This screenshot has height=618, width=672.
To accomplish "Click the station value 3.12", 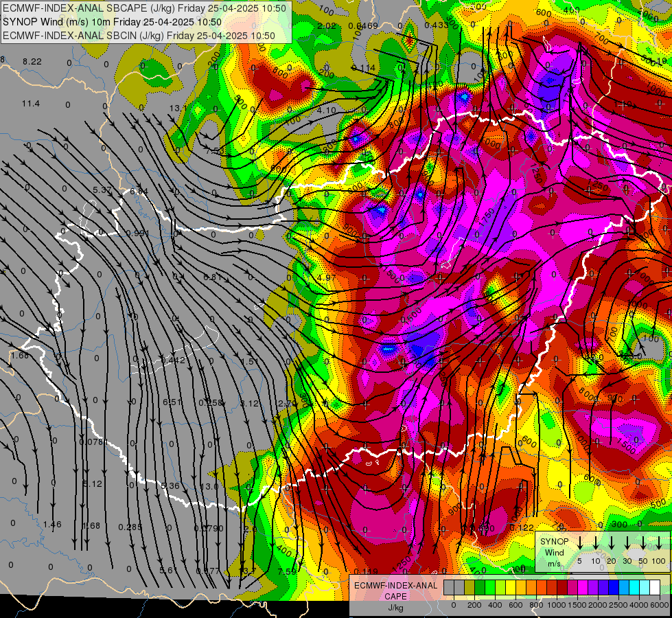I will 249,404.
